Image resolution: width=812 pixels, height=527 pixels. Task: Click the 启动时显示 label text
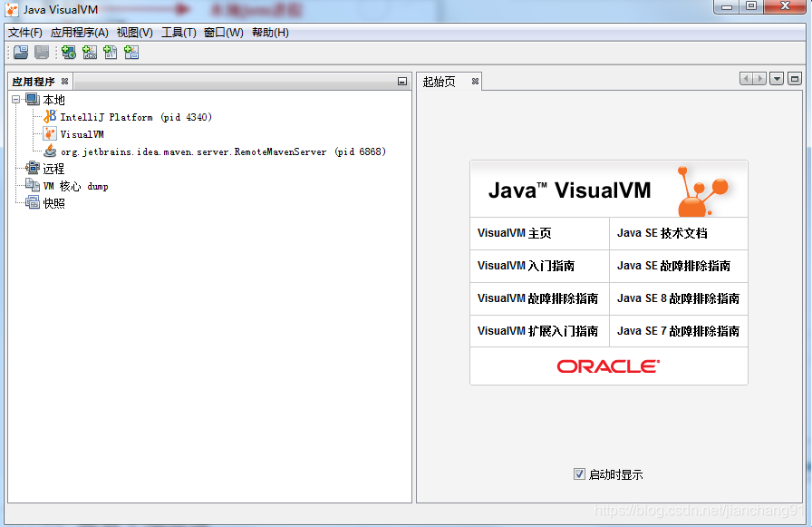[615, 474]
